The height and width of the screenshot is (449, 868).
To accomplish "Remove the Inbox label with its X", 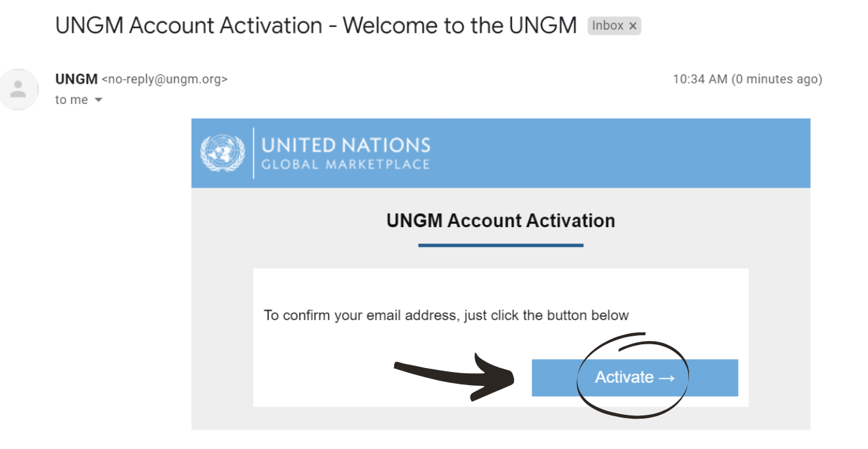I will click(x=633, y=26).
